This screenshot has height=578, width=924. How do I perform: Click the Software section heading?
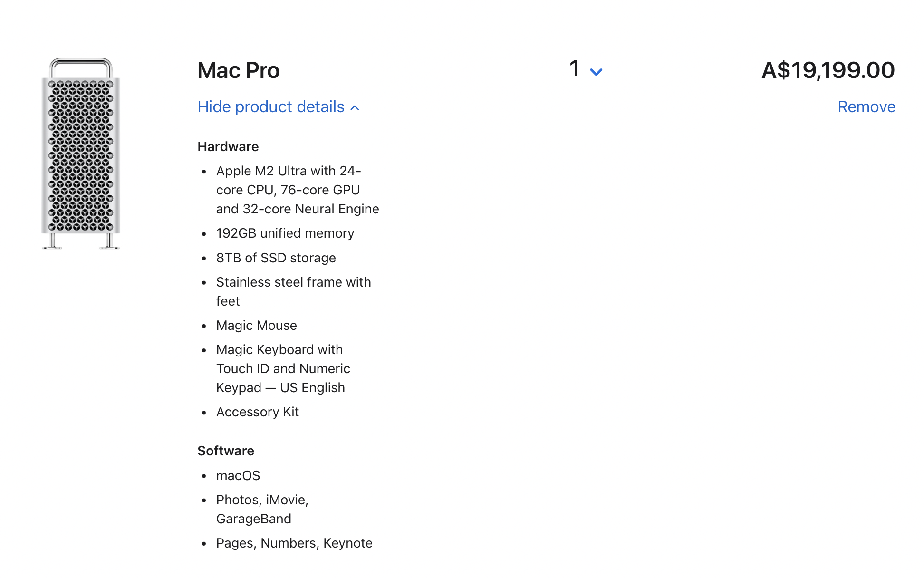point(225,451)
